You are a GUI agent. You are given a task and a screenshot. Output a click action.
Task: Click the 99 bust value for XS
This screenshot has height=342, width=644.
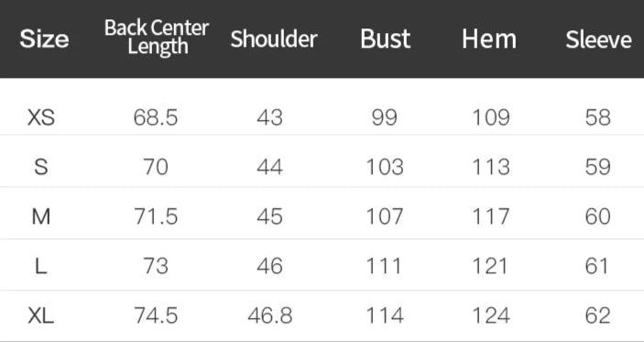tap(385, 117)
